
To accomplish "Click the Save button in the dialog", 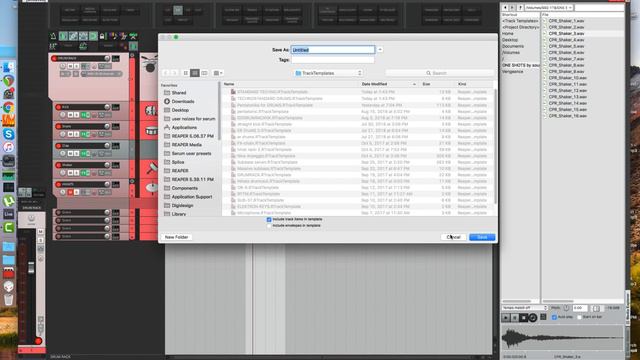I will tap(482, 237).
